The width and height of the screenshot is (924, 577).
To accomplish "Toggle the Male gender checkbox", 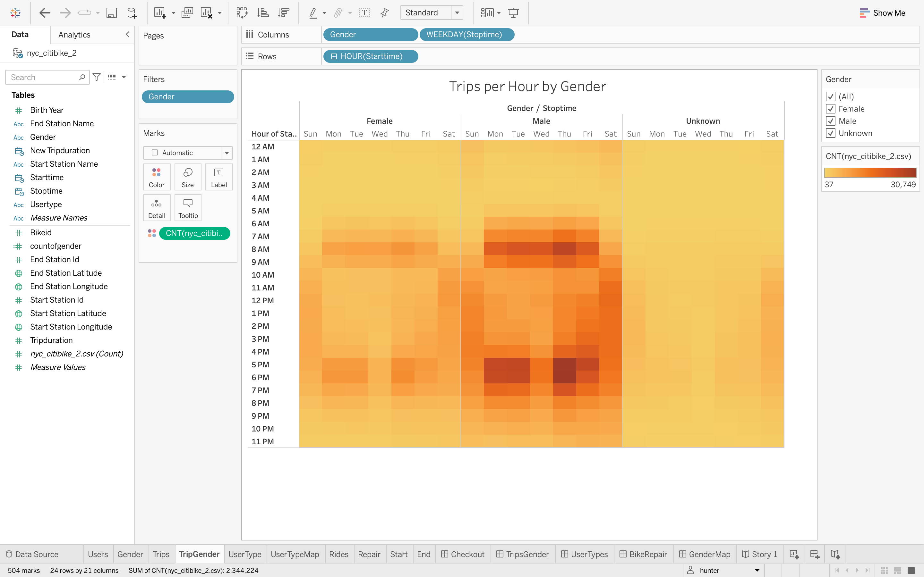I will (832, 121).
